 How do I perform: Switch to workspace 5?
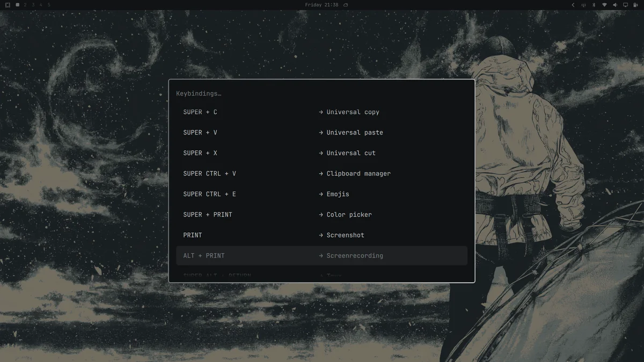[49, 5]
